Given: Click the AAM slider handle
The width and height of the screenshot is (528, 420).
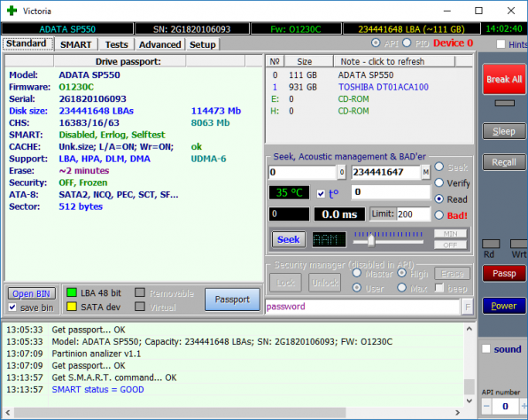Looking at the screenshot, I should click(371, 241).
